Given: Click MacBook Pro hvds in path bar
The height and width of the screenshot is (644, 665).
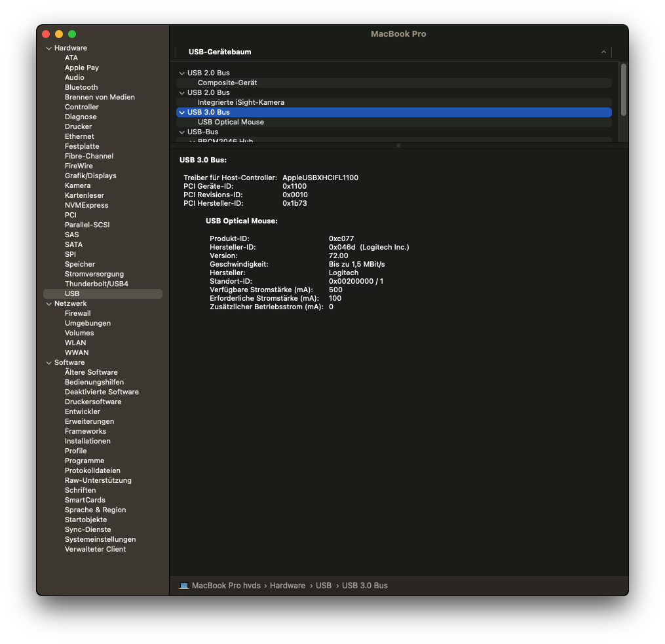Looking at the screenshot, I should [x=226, y=586].
